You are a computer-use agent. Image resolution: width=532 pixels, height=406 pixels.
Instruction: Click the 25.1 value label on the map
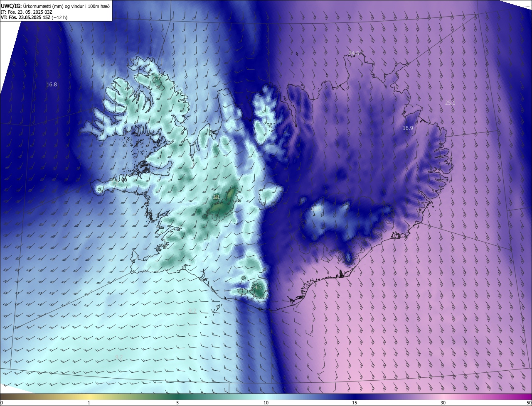(450, 103)
